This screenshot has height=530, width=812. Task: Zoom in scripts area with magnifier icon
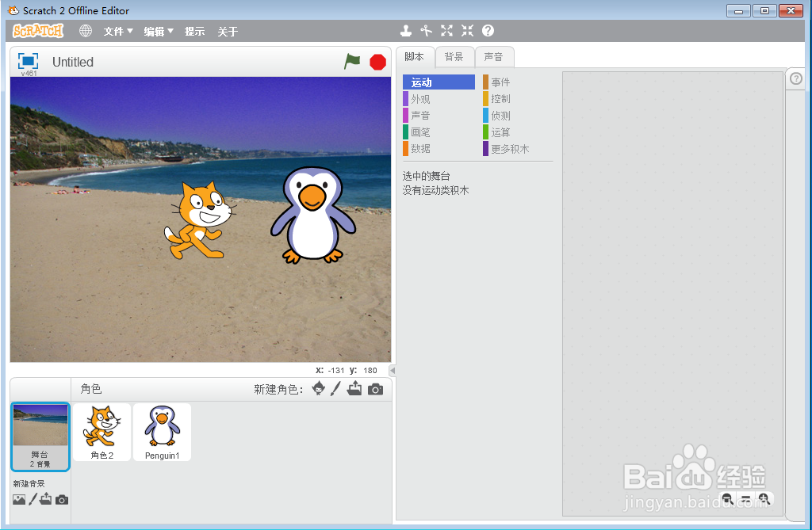[764, 500]
